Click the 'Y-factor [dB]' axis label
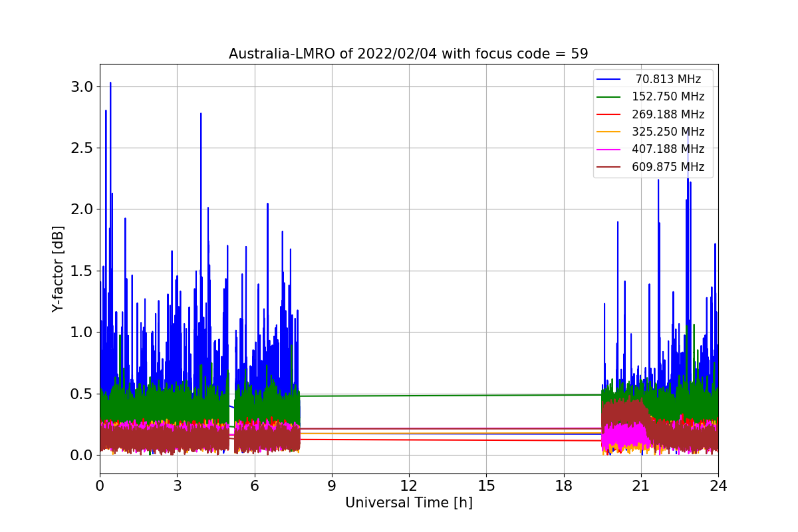 [59, 269]
